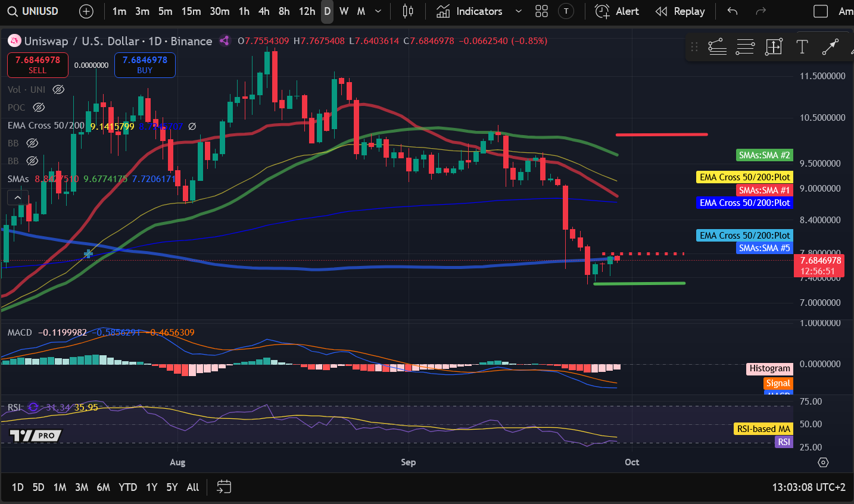The image size is (854, 504).
Task: Unhide the BB indicator just above SMAs
Action: pyautogui.click(x=32, y=161)
